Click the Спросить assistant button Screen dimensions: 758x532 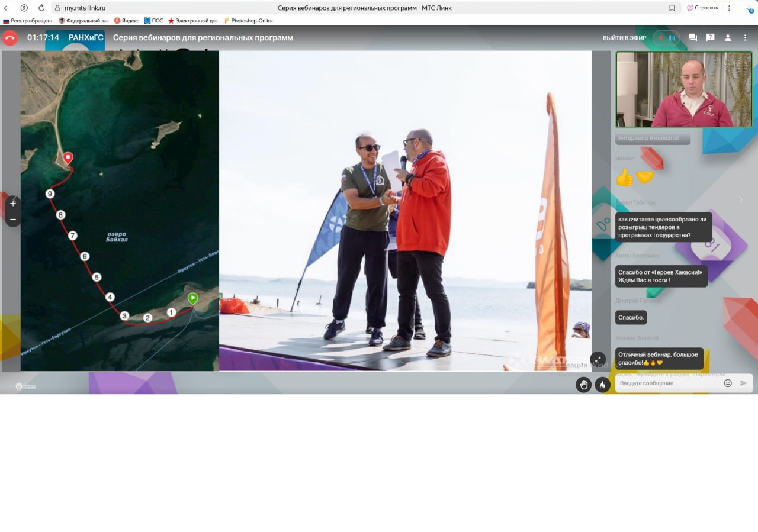coord(703,8)
